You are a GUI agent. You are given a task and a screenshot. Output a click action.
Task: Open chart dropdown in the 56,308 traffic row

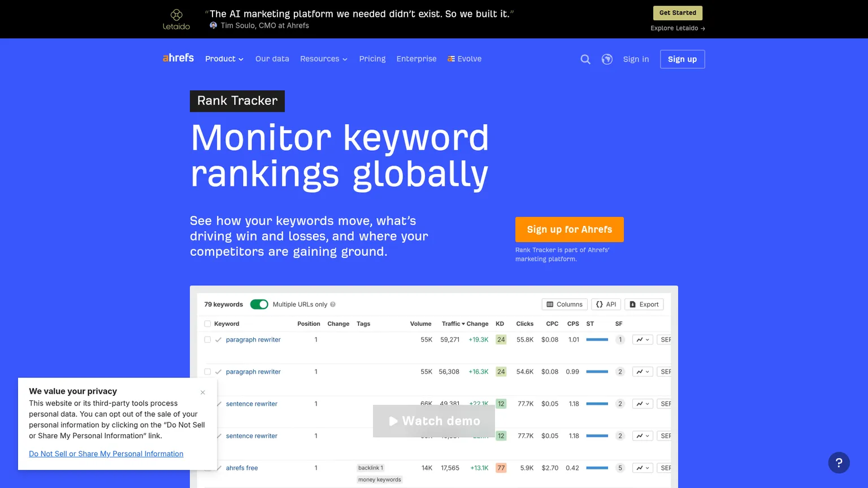point(643,372)
